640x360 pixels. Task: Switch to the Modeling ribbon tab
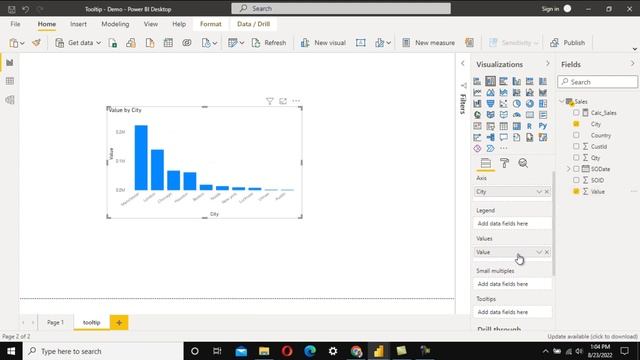(x=115, y=24)
